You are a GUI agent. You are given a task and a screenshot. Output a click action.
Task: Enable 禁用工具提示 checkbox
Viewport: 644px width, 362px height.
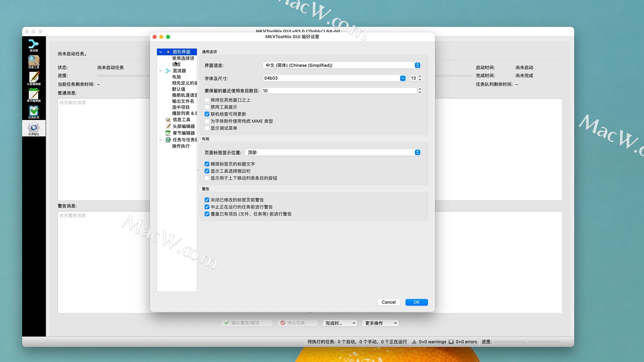tap(207, 107)
